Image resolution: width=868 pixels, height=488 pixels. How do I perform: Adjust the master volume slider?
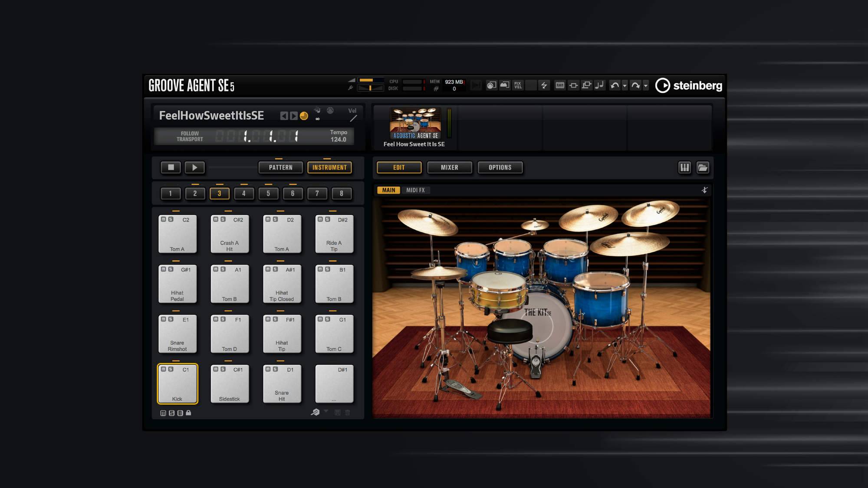371,80
